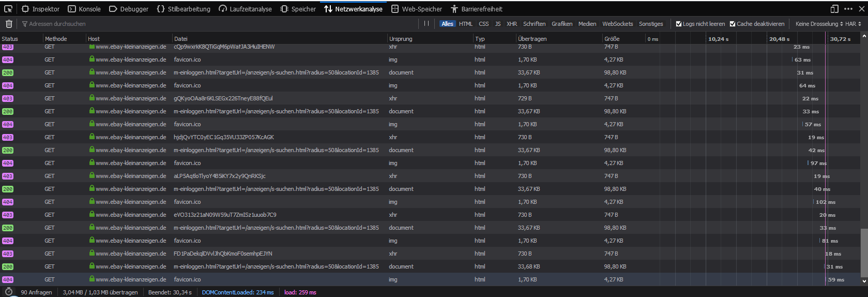This screenshot has height=297, width=868.
Task: Click 403 status badge of gQKyoOAa8r6KLSEGx226TneyE88fQEul
Action: [x=8, y=98]
